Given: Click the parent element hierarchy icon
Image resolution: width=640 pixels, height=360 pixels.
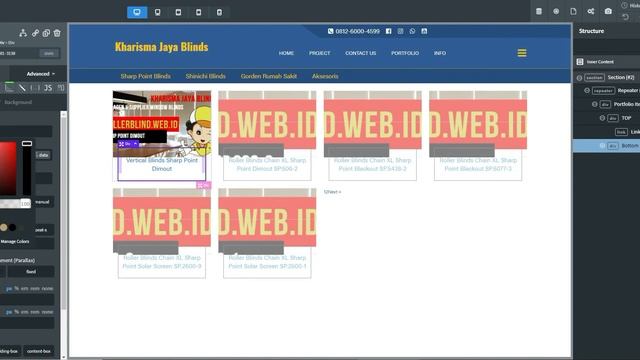Looking at the screenshot, I should coord(23,33).
